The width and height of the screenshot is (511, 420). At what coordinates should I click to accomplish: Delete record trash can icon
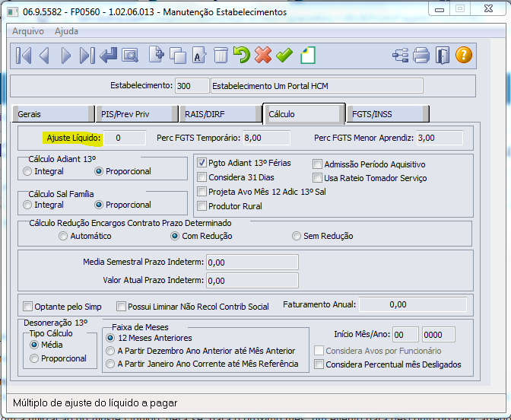pyautogui.click(x=221, y=55)
